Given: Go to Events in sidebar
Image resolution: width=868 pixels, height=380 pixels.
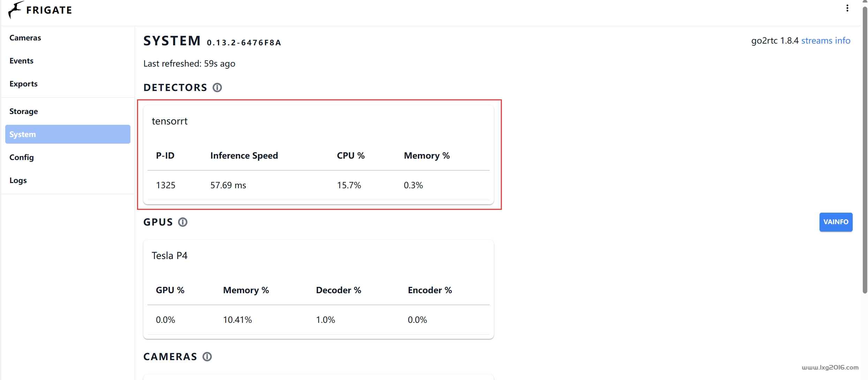Looking at the screenshot, I should tap(21, 61).
